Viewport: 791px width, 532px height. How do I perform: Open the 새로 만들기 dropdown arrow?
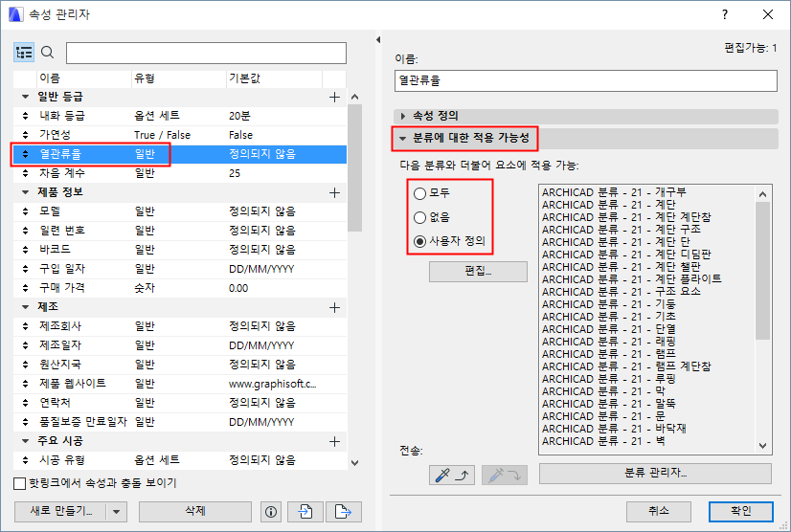[117, 512]
